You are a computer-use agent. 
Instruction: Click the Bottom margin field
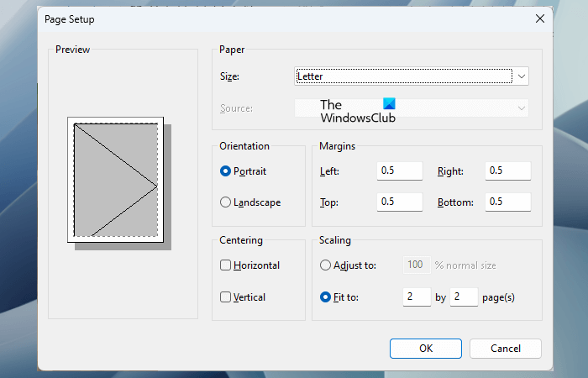(507, 202)
